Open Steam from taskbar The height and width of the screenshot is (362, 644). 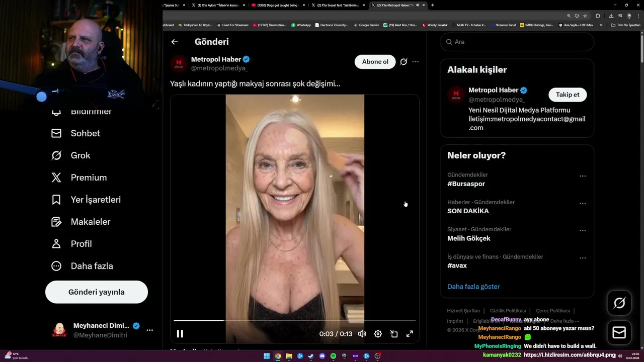tap(311, 356)
